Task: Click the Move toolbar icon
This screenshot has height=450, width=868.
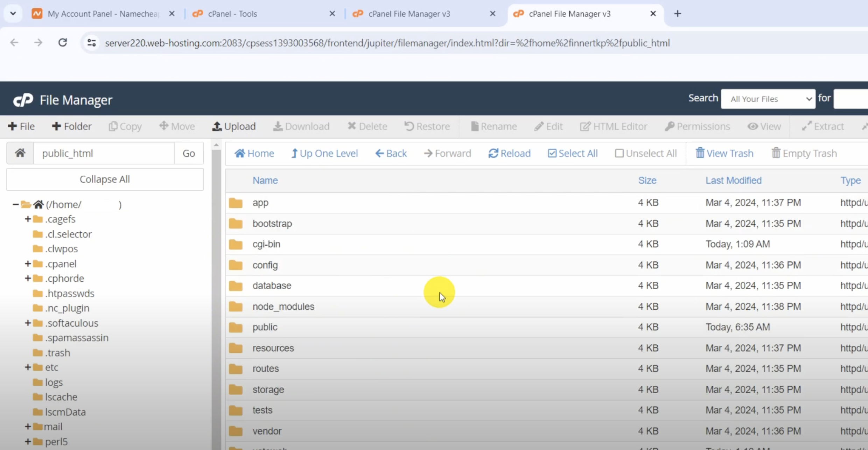Action: [x=177, y=126]
